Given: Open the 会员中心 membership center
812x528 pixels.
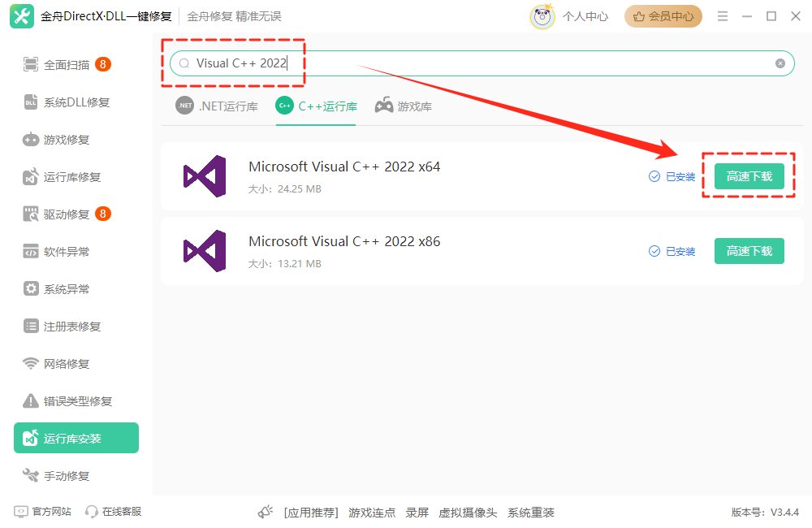Looking at the screenshot, I should [663, 16].
